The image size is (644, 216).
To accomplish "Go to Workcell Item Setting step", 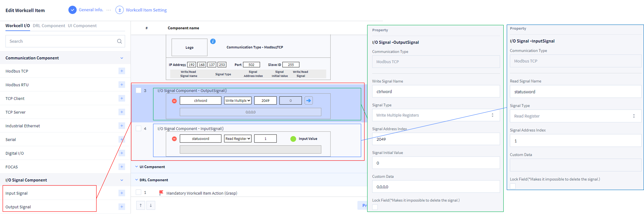I will click(146, 10).
